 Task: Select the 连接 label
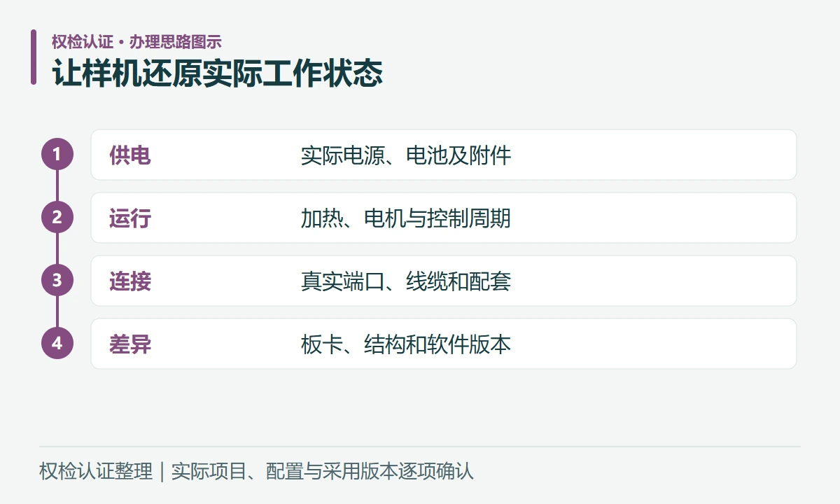coord(130,281)
